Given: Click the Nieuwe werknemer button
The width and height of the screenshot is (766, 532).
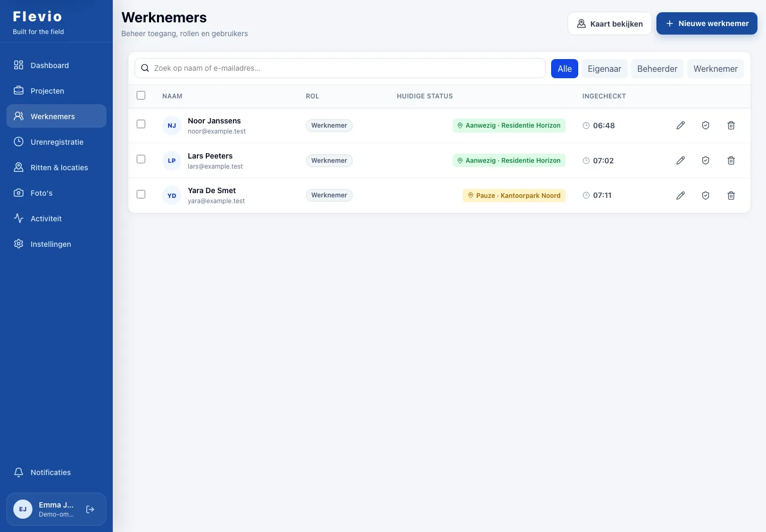Looking at the screenshot, I should (707, 23).
